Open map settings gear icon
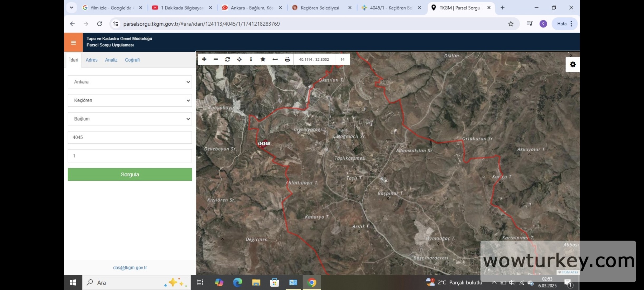The image size is (644, 290). coord(573,65)
